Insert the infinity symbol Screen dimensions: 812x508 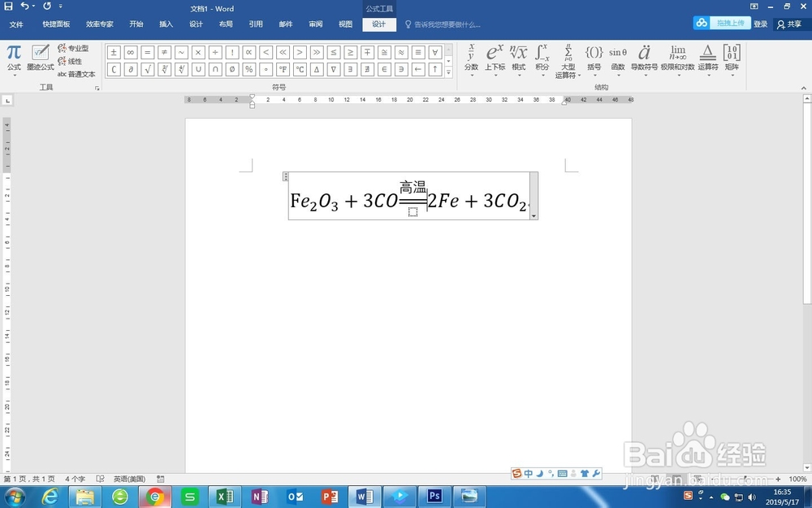click(x=131, y=52)
